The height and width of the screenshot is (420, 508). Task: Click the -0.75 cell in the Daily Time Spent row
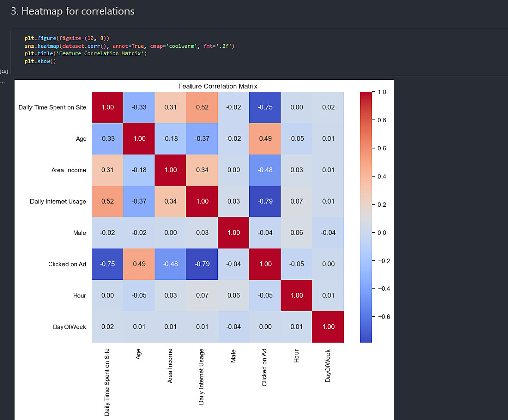tap(265, 107)
